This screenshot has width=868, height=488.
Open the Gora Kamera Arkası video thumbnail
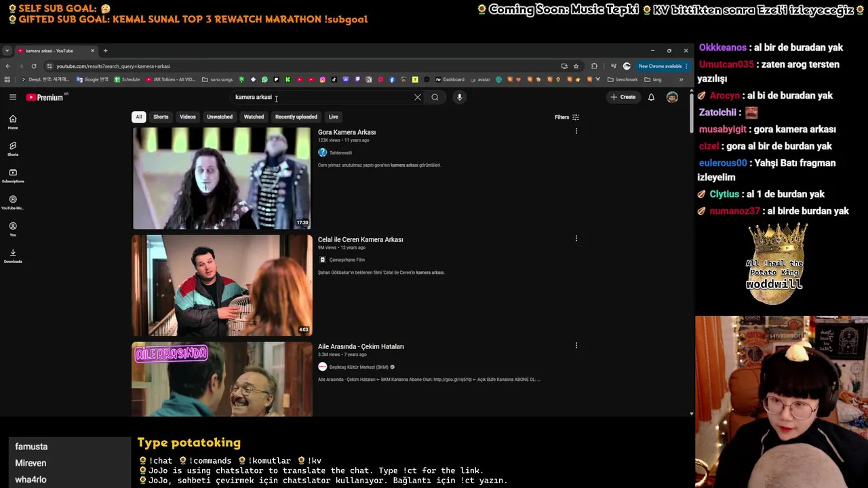point(222,178)
